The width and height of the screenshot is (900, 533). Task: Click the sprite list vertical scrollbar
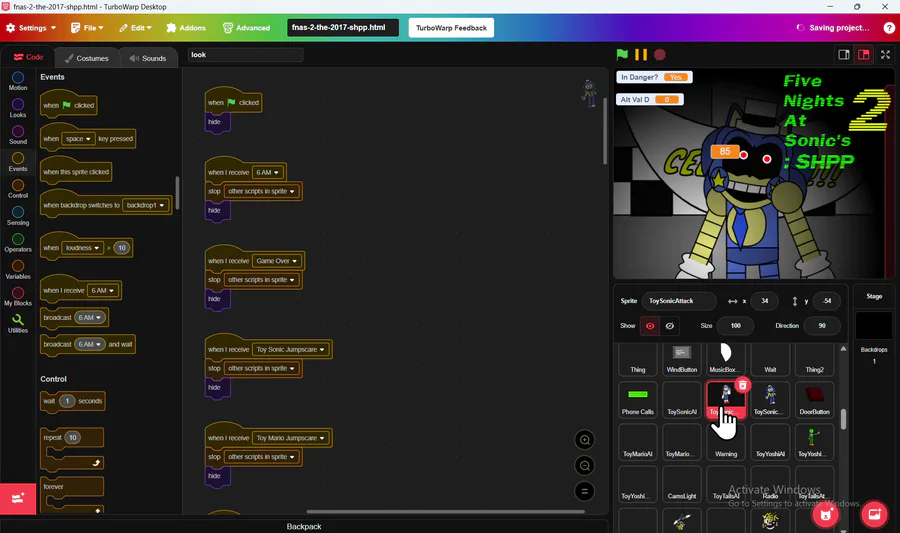843,418
